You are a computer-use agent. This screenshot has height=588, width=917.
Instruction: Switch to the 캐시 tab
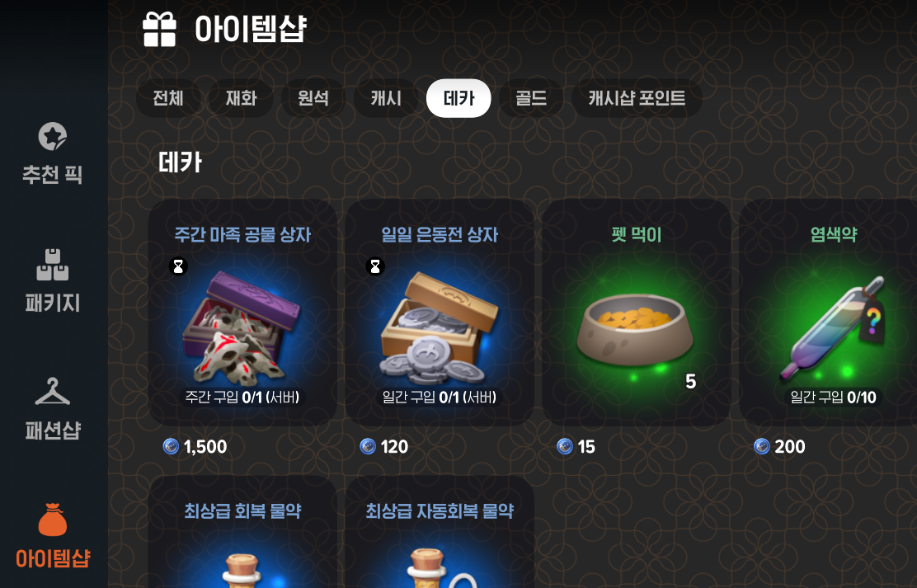(x=386, y=98)
